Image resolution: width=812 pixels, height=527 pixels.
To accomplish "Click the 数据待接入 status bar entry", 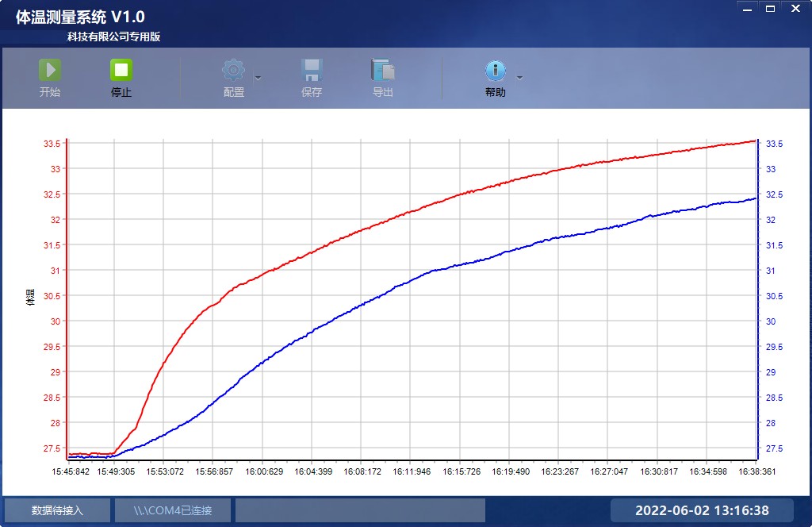I will click(x=57, y=510).
